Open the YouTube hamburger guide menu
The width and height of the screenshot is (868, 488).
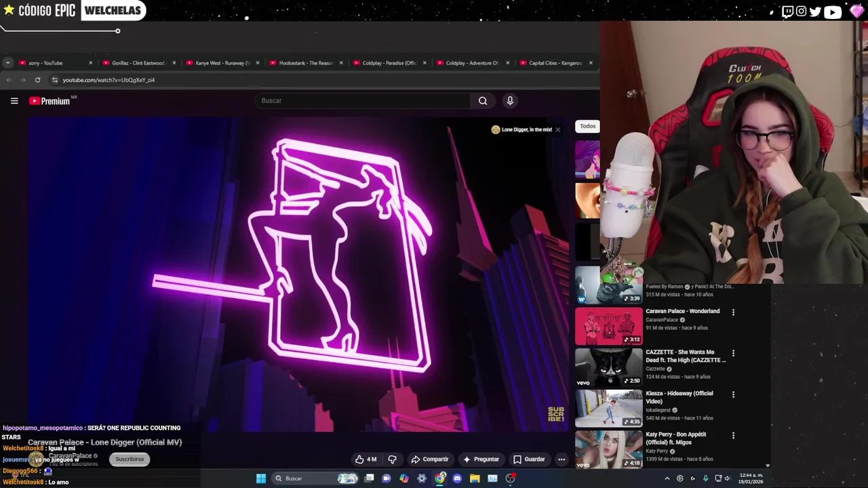(x=14, y=101)
